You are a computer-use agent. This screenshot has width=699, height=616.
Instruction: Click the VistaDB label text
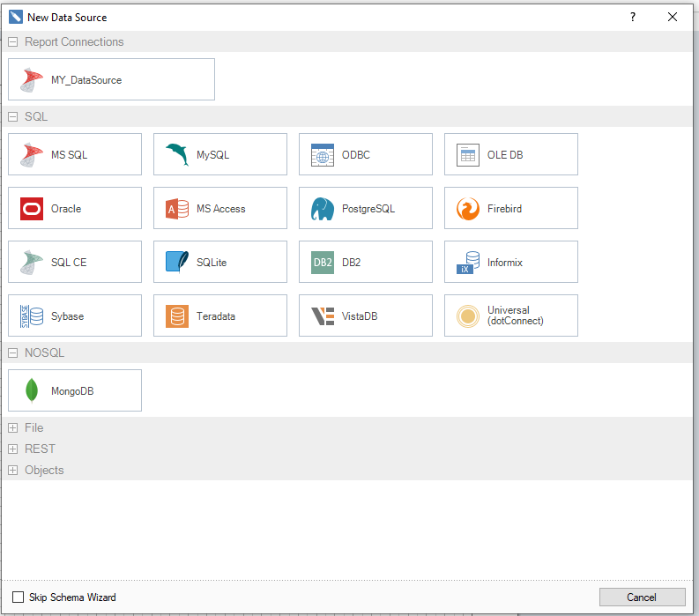click(x=360, y=316)
